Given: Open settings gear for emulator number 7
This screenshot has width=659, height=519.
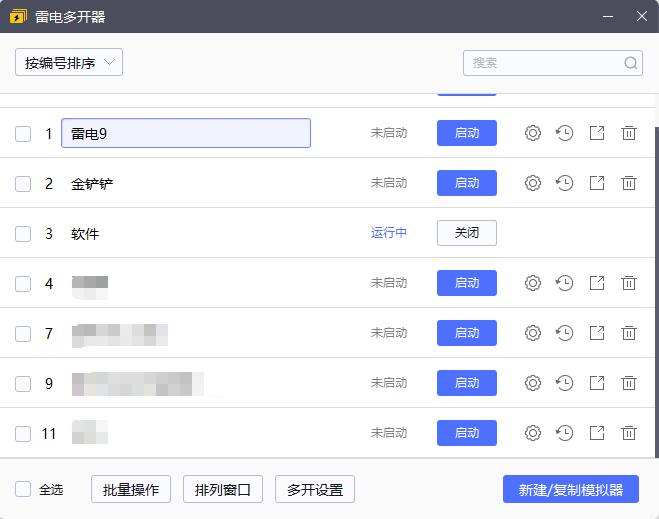Looking at the screenshot, I should coord(532,333).
